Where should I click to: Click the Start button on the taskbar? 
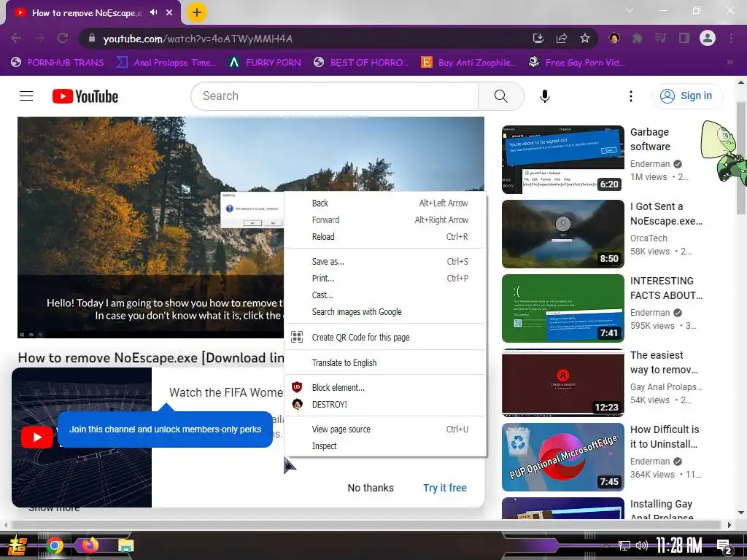[x=17, y=545]
